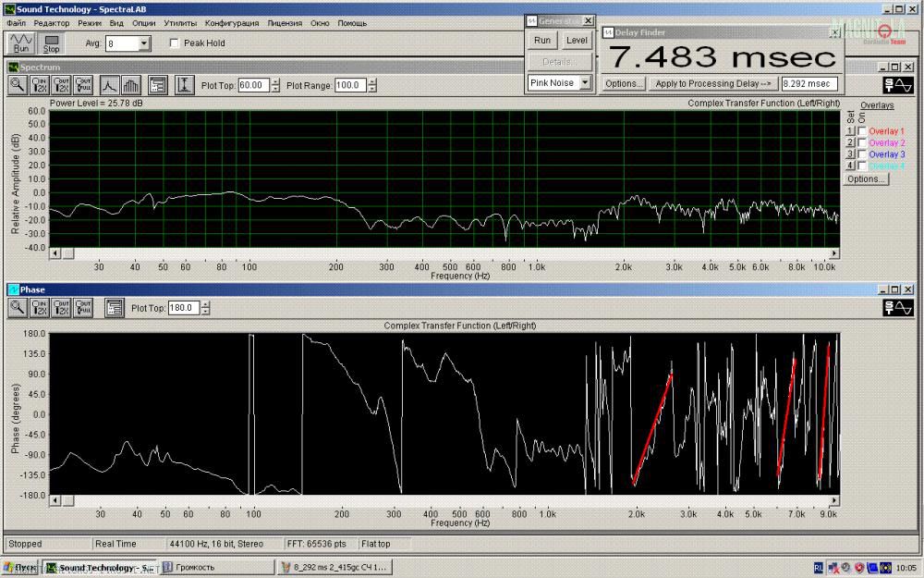Decrease Plot Range with down arrow
Image resolution: width=924 pixels, height=578 pixels.
371,89
